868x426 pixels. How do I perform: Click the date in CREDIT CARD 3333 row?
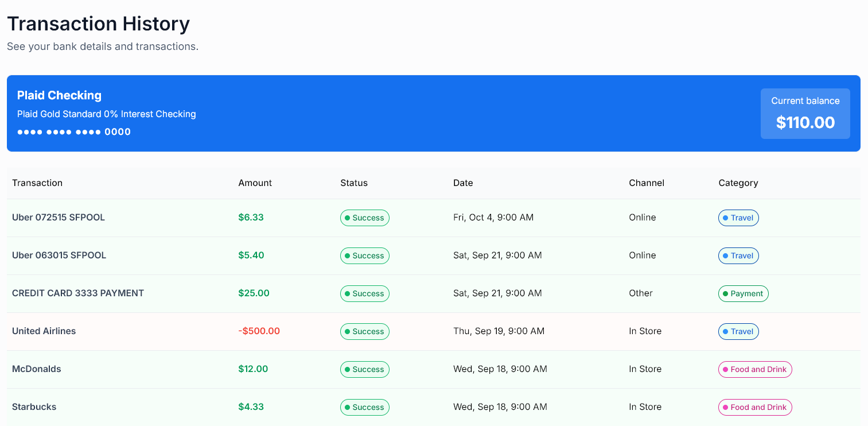(497, 293)
